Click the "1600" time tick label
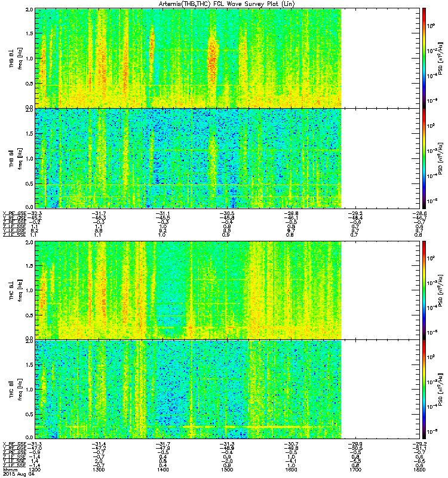Screen dimensions: 448x478 291,470
